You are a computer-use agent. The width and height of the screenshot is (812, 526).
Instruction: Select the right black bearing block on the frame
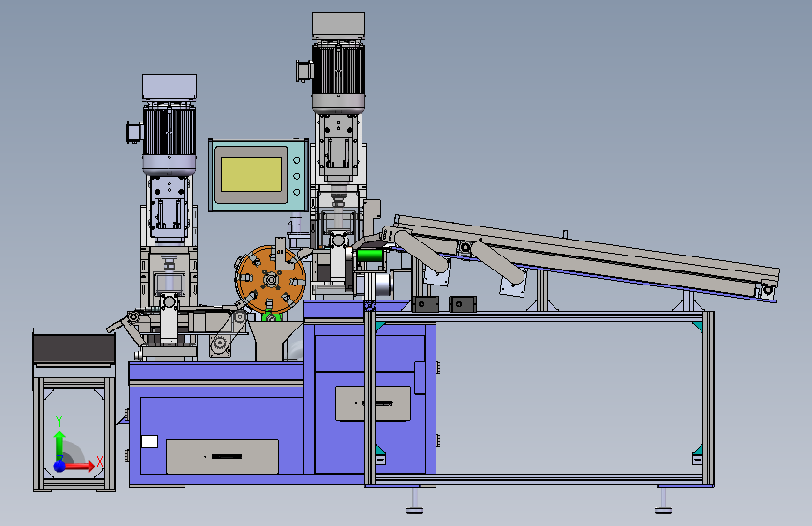[x=463, y=304]
